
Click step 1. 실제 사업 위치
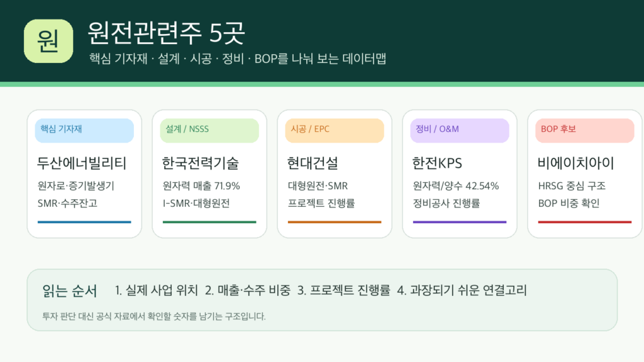pyautogui.click(x=157, y=290)
